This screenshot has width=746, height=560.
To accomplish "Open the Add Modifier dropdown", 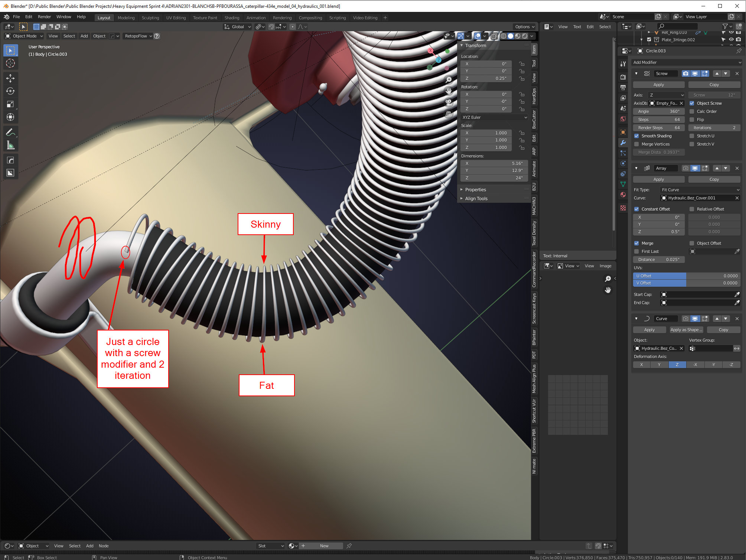I will point(687,62).
